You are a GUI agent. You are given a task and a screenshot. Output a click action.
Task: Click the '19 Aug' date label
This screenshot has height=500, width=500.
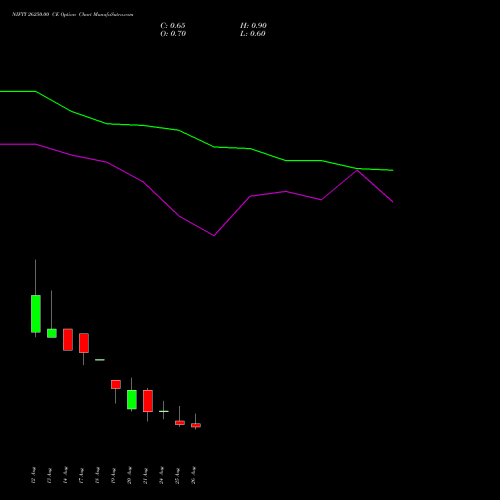click(113, 475)
